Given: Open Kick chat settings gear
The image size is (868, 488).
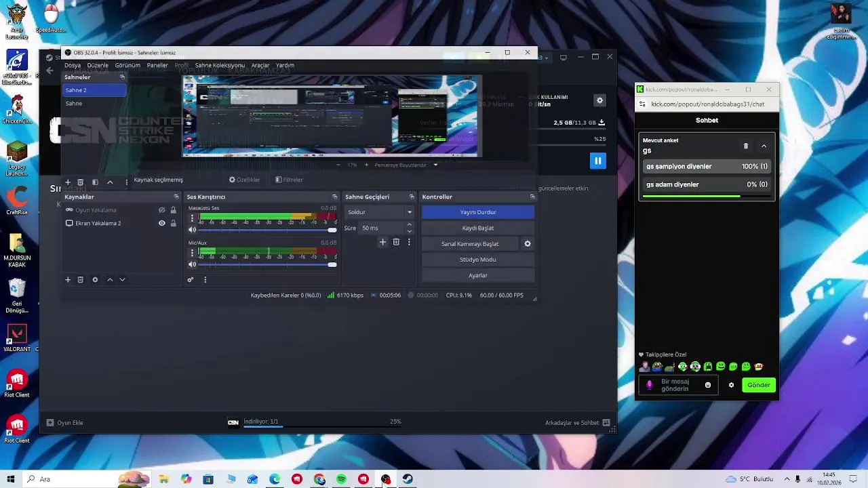Looking at the screenshot, I should (x=731, y=385).
